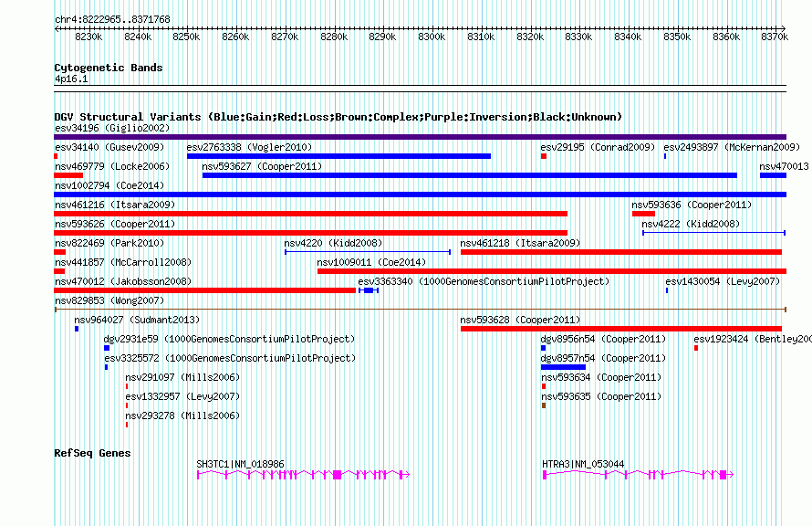Click the nsv470012 (Jakobsson2008) loss bar
The width and height of the screenshot is (812, 526).
[x=205, y=290]
